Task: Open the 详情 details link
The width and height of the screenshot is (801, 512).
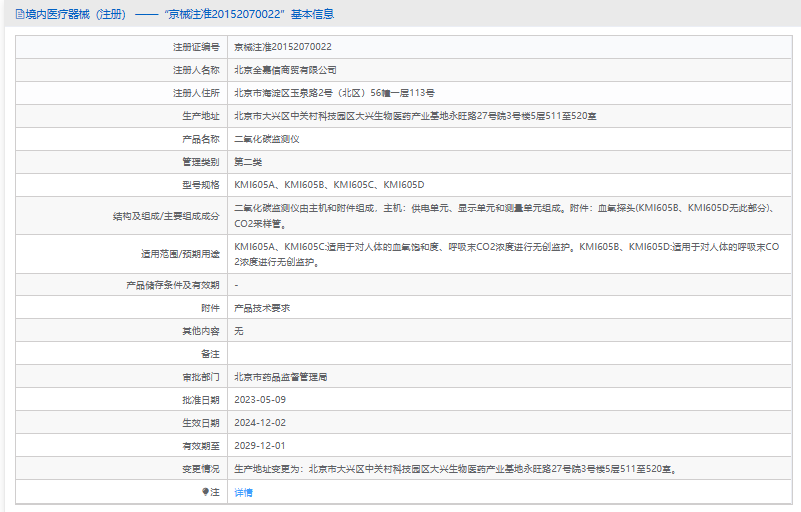Action: coord(243,492)
